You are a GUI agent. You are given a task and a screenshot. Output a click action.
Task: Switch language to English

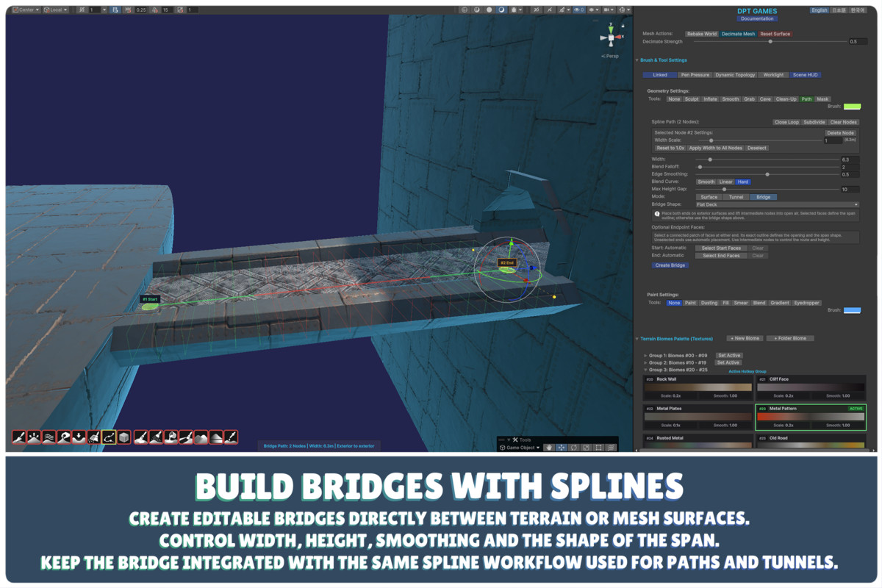819,10
